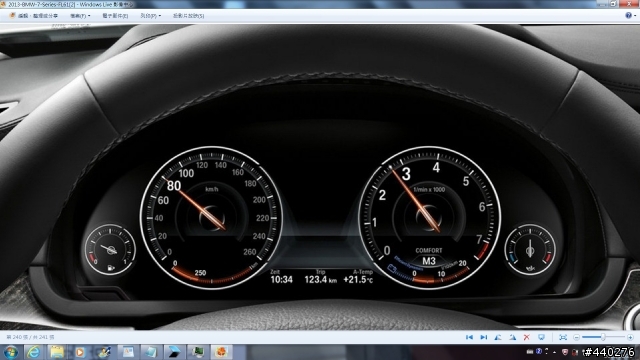This screenshot has height=360, width=640.
Task: Click the zoom in plus button
Action: tap(630, 337)
